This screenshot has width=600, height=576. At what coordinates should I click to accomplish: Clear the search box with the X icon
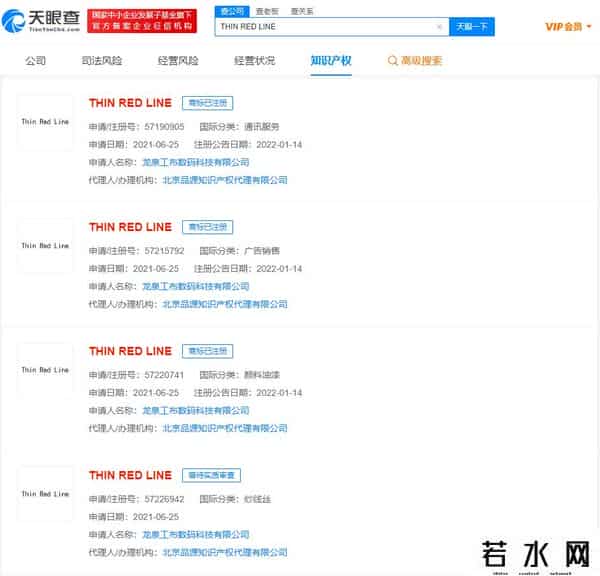(x=439, y=27)
